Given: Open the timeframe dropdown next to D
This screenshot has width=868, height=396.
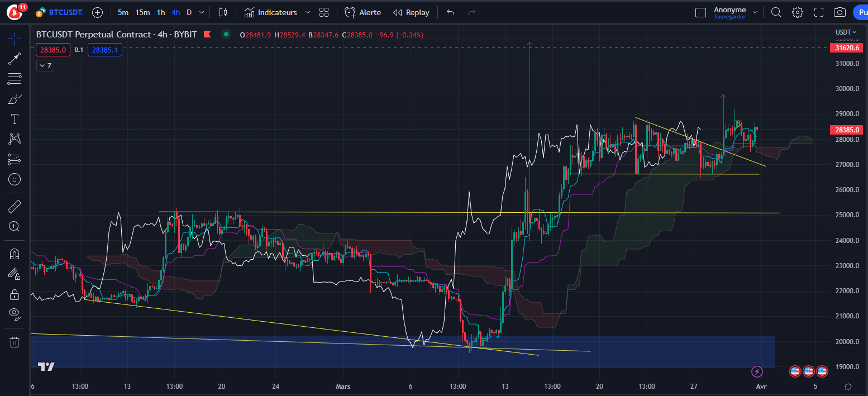Looking at the screenshot, I should tap(201, 12).
